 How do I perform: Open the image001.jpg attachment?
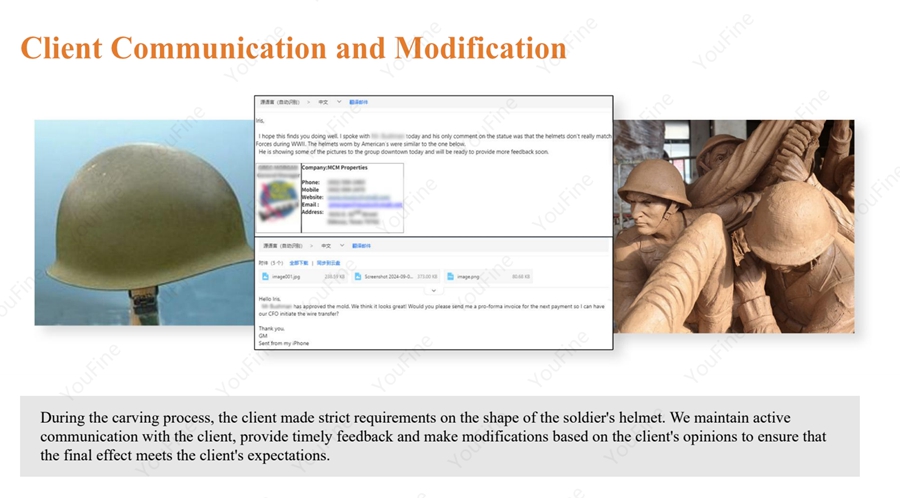pos(287,276)
